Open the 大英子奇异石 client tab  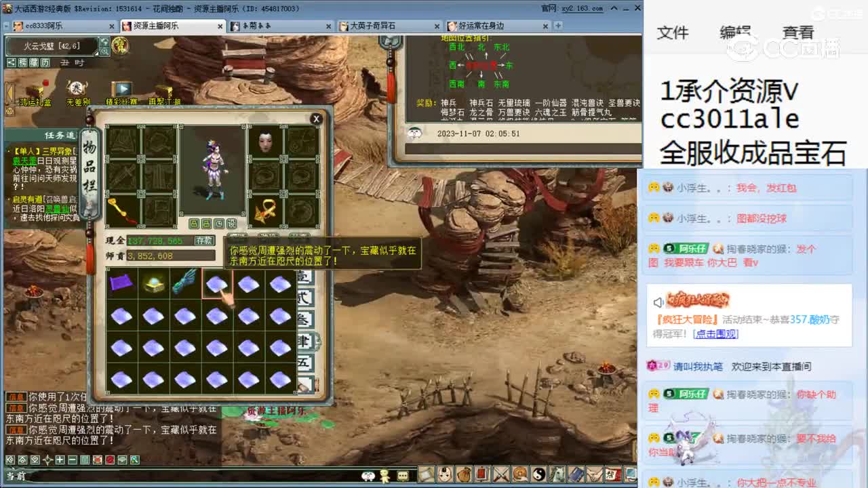[x=390, y=26]
